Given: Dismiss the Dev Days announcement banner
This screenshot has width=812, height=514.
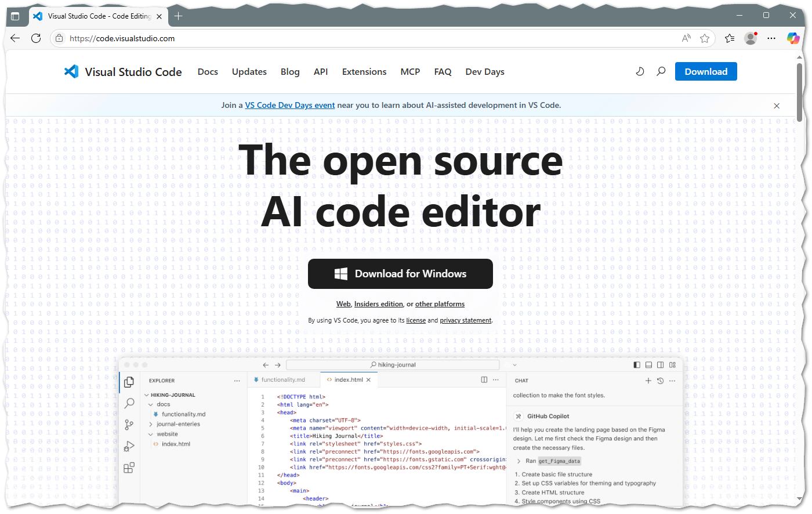Looking at the screenshot, I should pyautogui.click(x=777, y=106).
